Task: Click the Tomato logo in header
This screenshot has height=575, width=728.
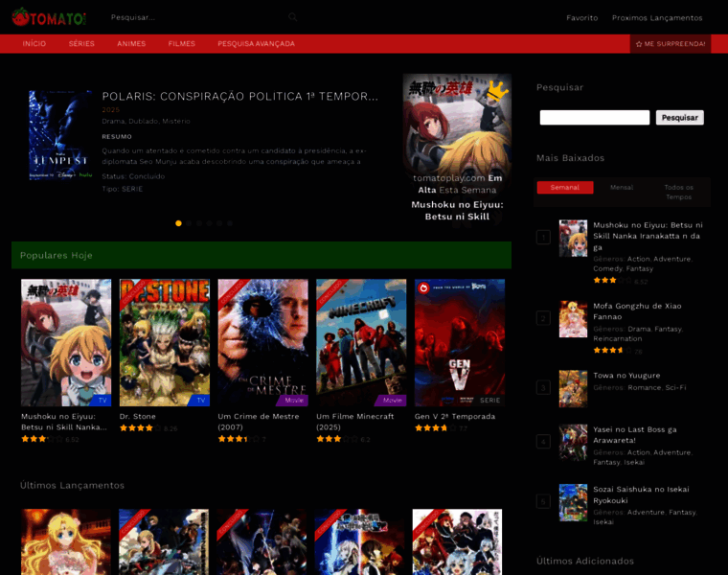Action: click(x=49, y=17)
